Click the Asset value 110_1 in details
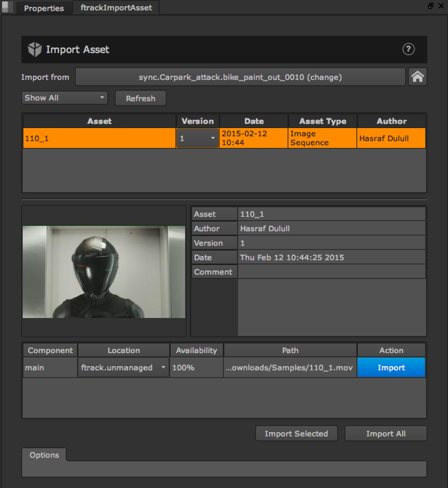The width and height of the screenshot is (448, 488). click(331, 214)
